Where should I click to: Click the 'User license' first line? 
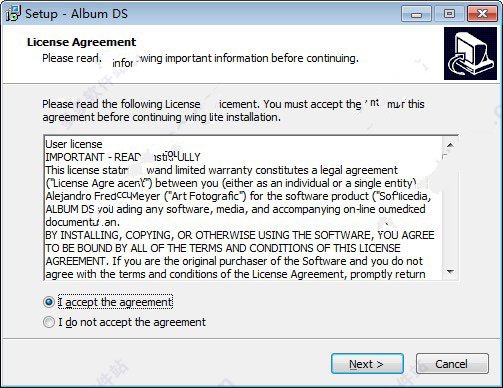click(x=74, y=144)
